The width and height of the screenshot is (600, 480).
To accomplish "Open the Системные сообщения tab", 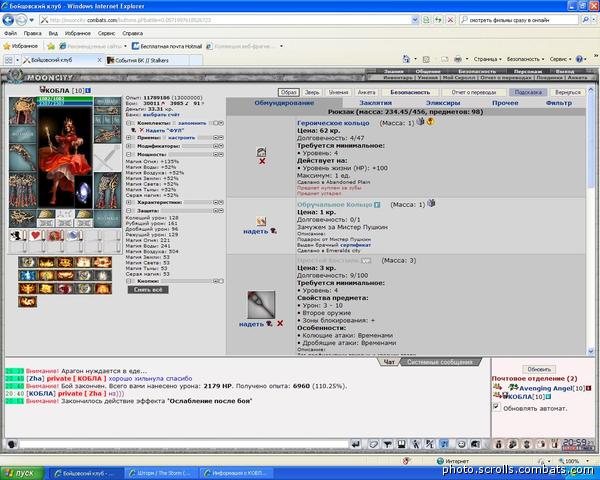I will 440,362.
